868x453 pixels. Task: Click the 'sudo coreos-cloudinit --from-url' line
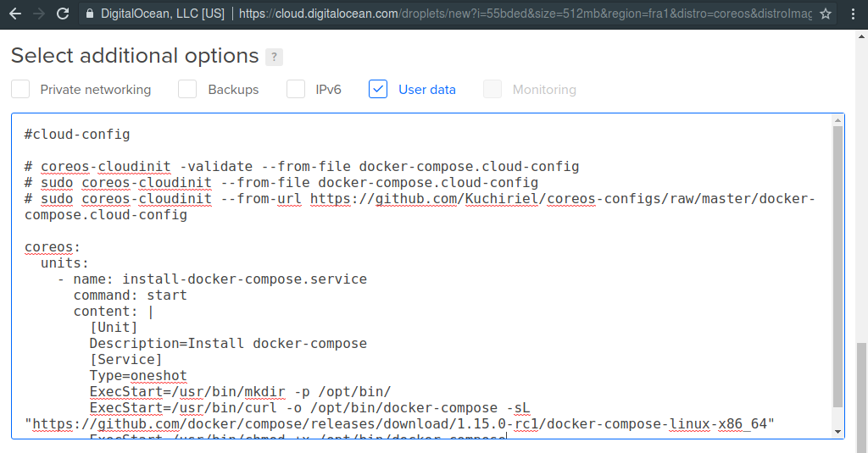[x=420, y=207]
